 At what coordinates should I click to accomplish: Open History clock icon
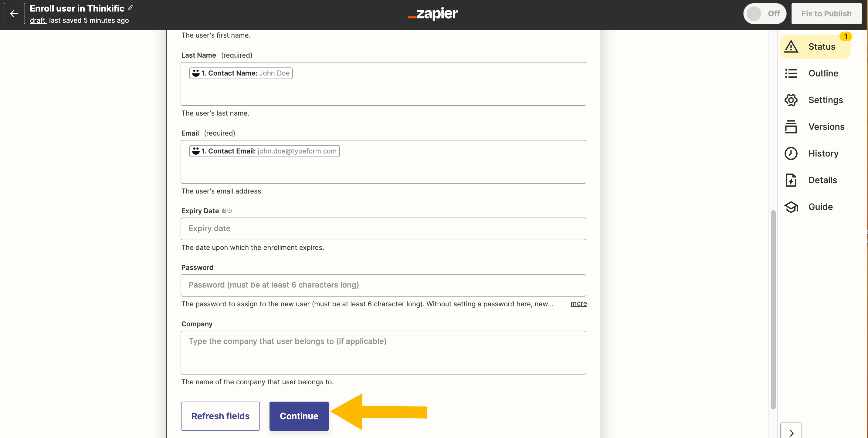[791, 153]
